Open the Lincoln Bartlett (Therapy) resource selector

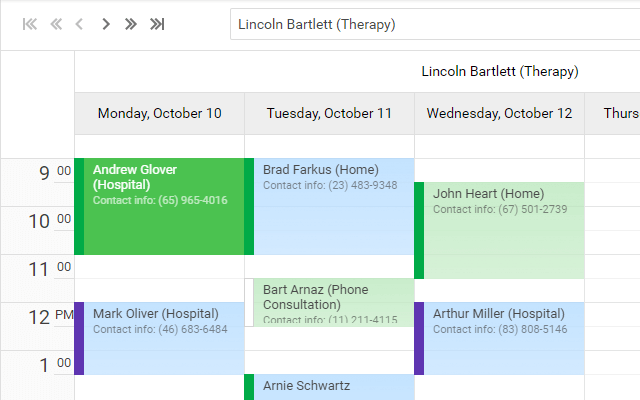point(434,24)
